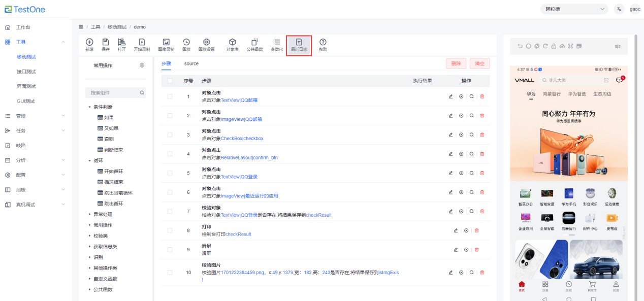644x301 pixels.
Task: Open 接口测试 in the sidebar menu
Action: coord(26,72)
